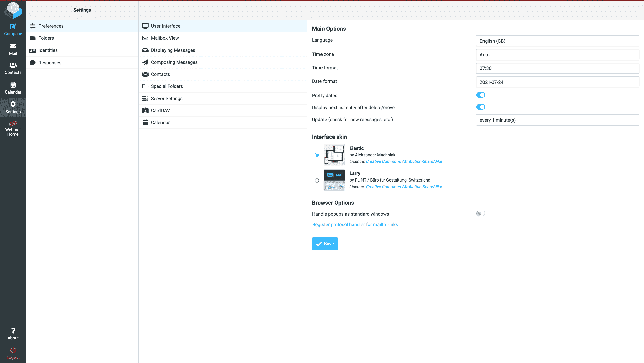The image size is (644, 363).
Task: Select the Elastic skin radio button
Action: point(317,155)
